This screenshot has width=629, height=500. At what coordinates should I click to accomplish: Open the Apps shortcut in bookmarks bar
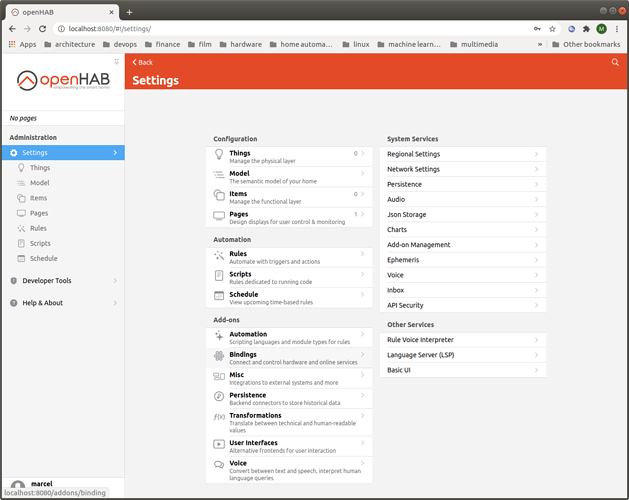click(x=22, y=44)
